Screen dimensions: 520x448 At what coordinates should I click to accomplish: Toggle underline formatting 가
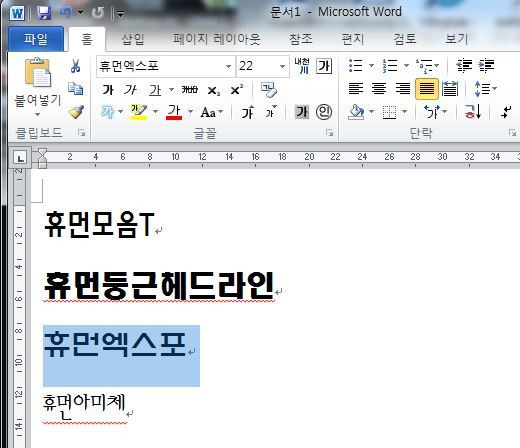[155, 90]
